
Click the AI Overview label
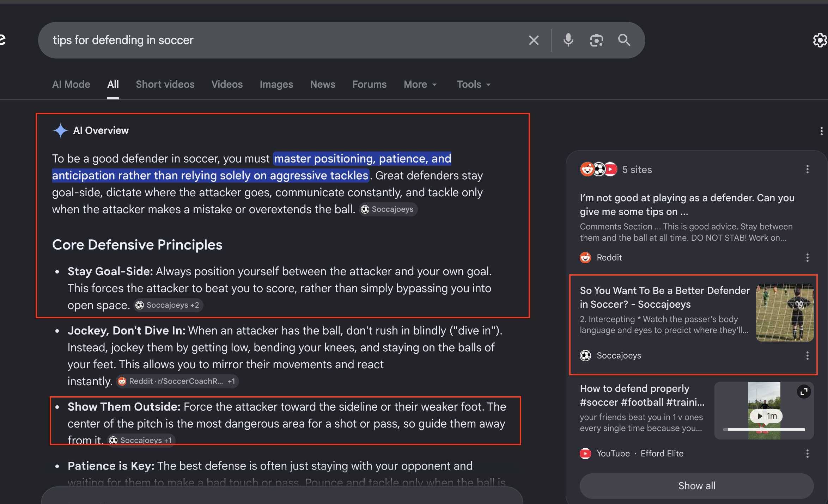[101, 130]
